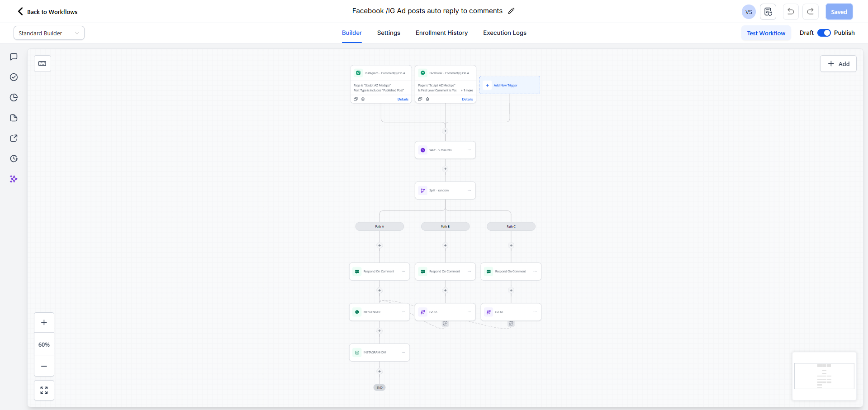Zoom out using the minus button
The height and width of the screenshot is (410, 868).
(44, 366)
